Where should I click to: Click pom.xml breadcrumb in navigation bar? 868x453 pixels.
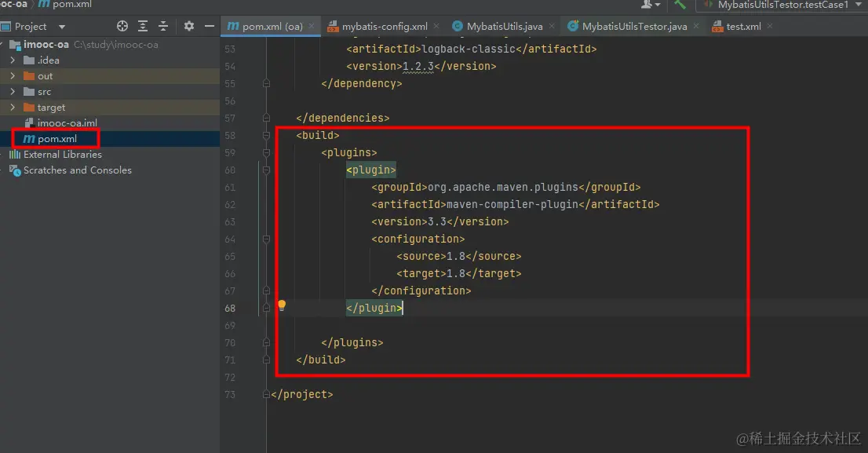pos(65,5)
